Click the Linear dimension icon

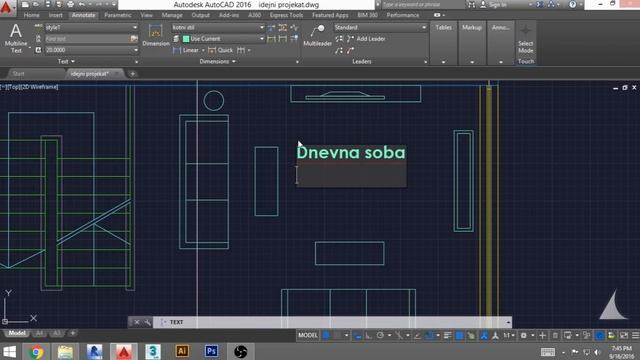point(177,50)
